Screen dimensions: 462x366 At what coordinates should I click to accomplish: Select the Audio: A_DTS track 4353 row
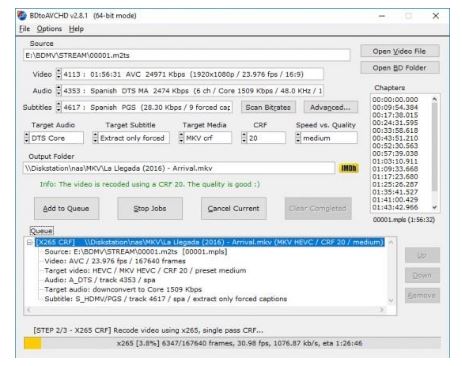[x=100, y=280]
